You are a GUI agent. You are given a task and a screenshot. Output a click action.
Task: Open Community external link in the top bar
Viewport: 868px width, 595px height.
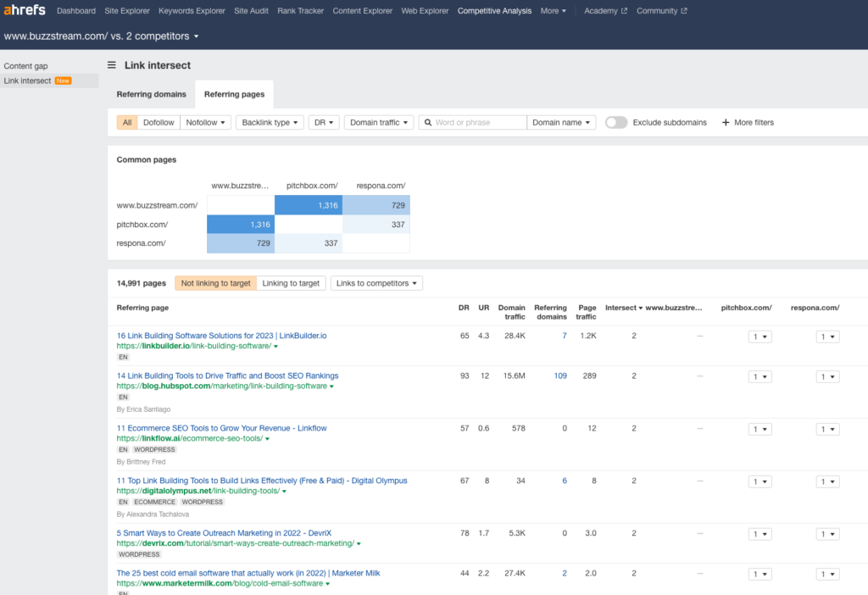pos(662,11)
